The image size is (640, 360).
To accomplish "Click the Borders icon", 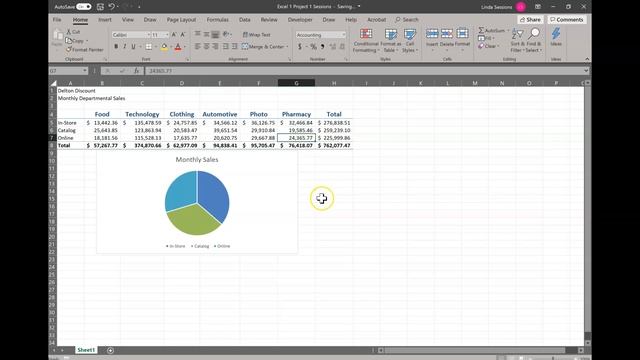I will 149,47.
